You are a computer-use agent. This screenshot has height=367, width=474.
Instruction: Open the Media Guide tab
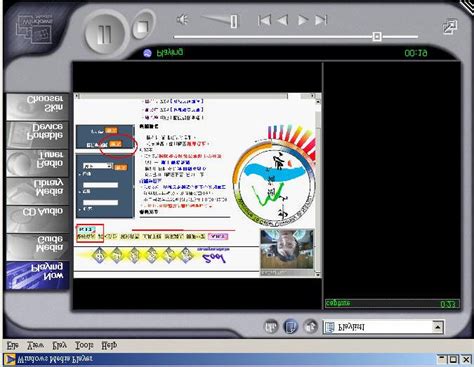click(37, 247)
